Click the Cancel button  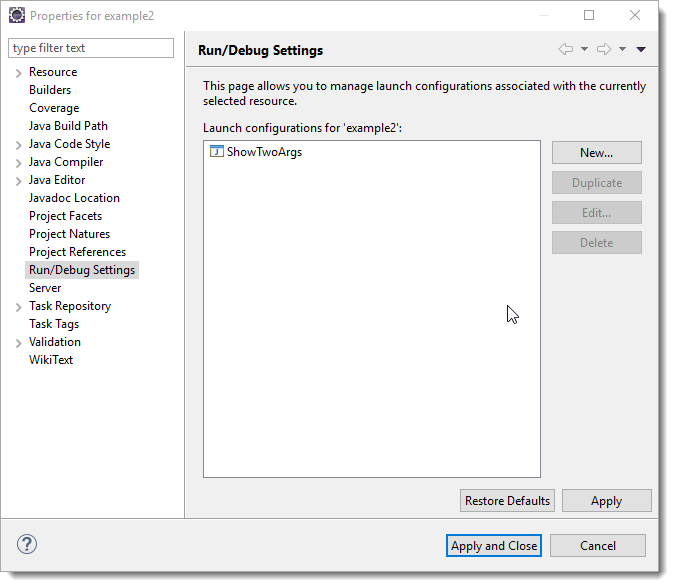tap(597, 546)
